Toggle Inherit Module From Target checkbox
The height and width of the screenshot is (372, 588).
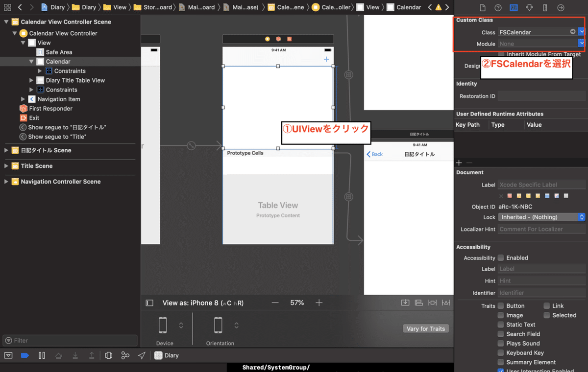click(x=501, y=54)
